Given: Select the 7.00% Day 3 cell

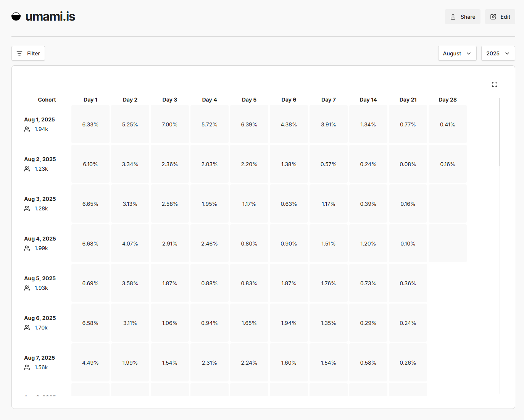Looking at the screenshot, I should 170,124.
